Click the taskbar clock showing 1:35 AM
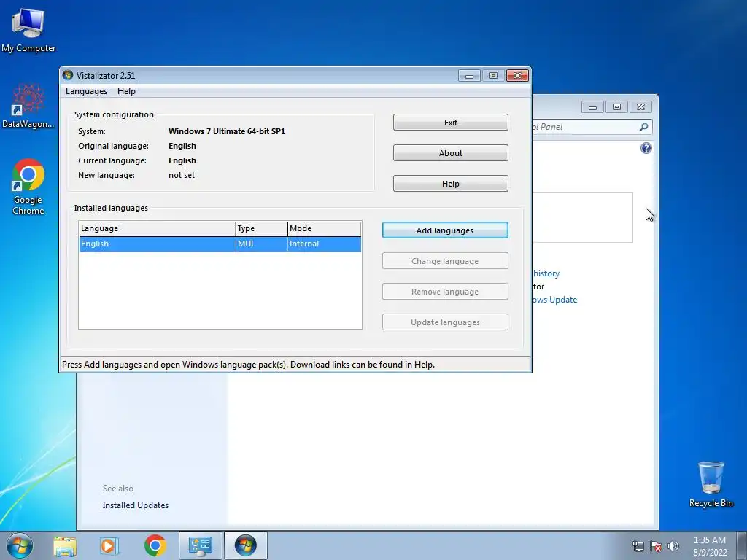The height and width of the screenshot is (560, 747). 710,546
